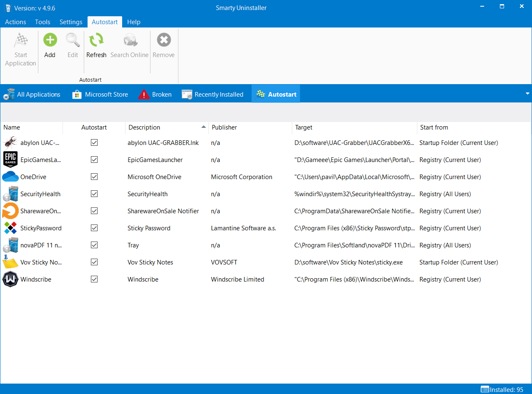Screen dimensions: 532x394
Task: Switch to Microsoft Store view
Action: point(100,95)
